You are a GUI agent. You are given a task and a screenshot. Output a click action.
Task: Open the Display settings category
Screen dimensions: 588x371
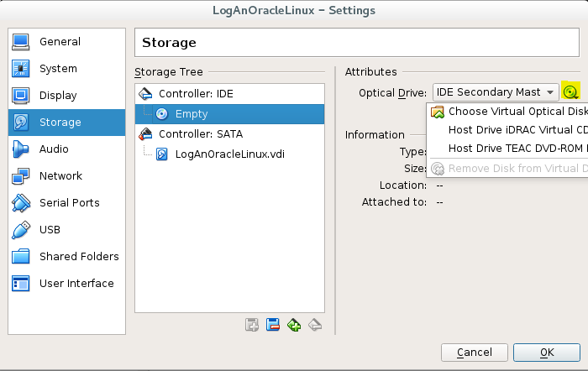66,96
